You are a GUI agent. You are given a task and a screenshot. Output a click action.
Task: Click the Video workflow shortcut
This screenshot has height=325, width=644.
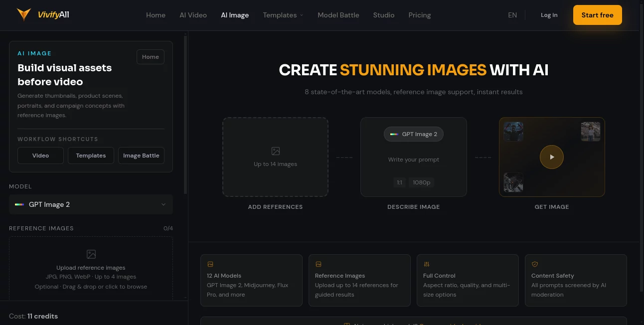pos(40,156)
